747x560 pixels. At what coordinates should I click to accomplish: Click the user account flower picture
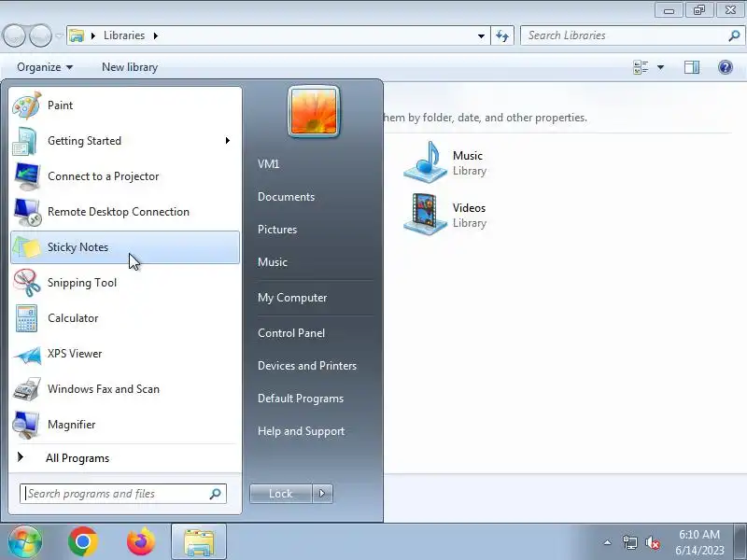pos(314,111)
